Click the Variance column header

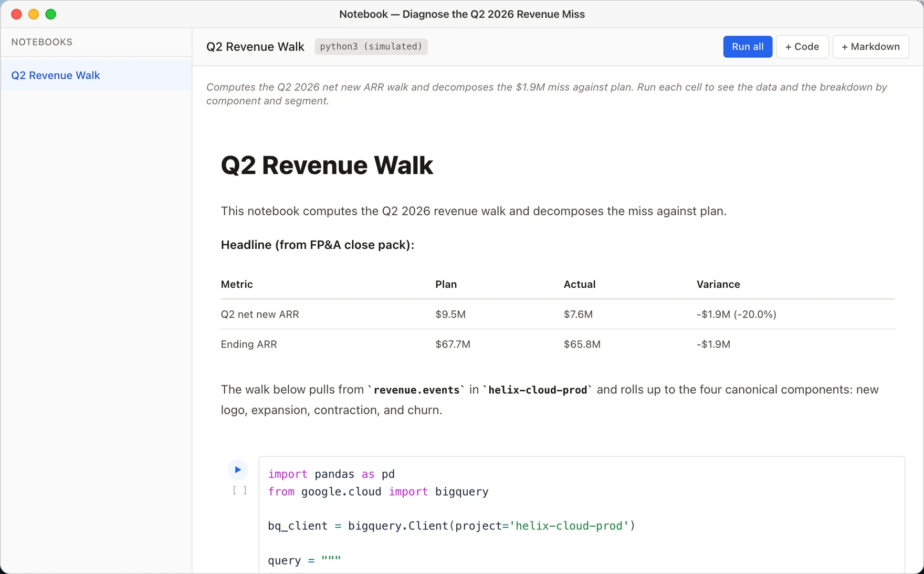(718, 284)
